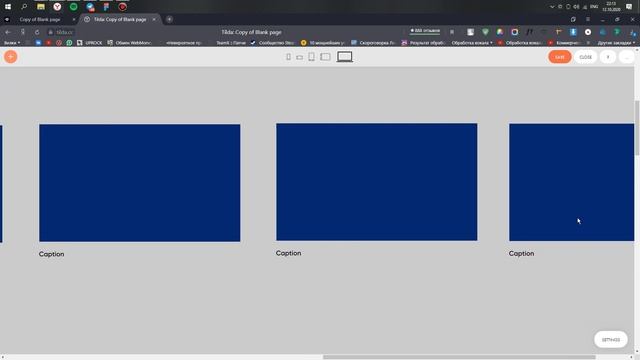Open the 'Обмен WebMoney' bookmark

click(x=130, y=42)
